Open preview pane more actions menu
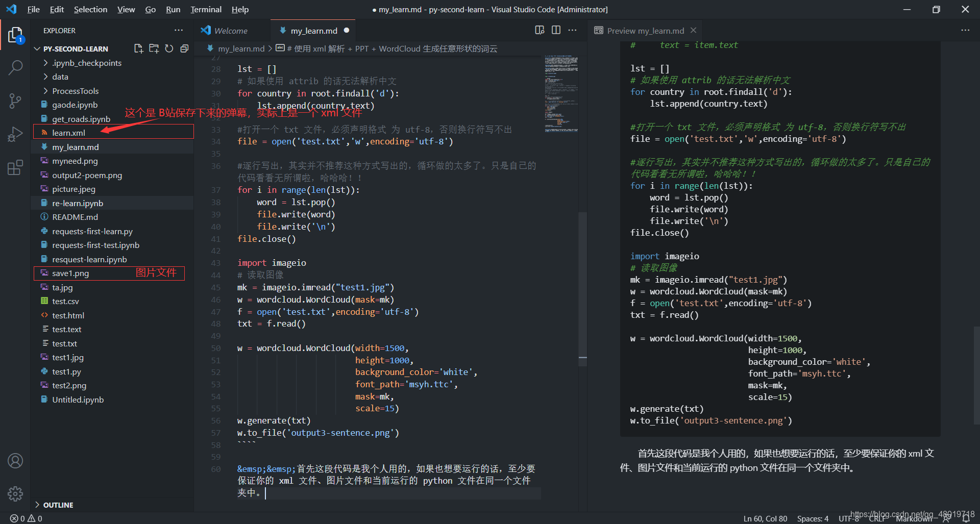Image resolution: width=980 pixels, height=524 pixels. pyautogui.click(x=965, y=30)
